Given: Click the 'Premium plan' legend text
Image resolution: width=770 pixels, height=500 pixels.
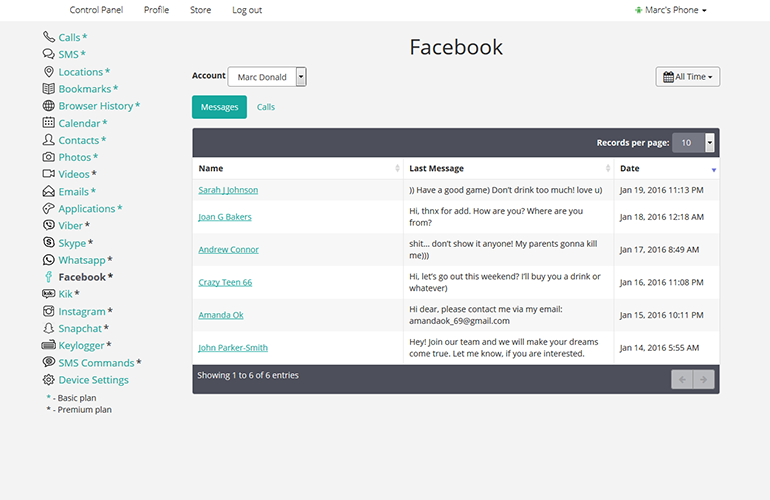Looking at the screenshot, I should tap(84, 410).
